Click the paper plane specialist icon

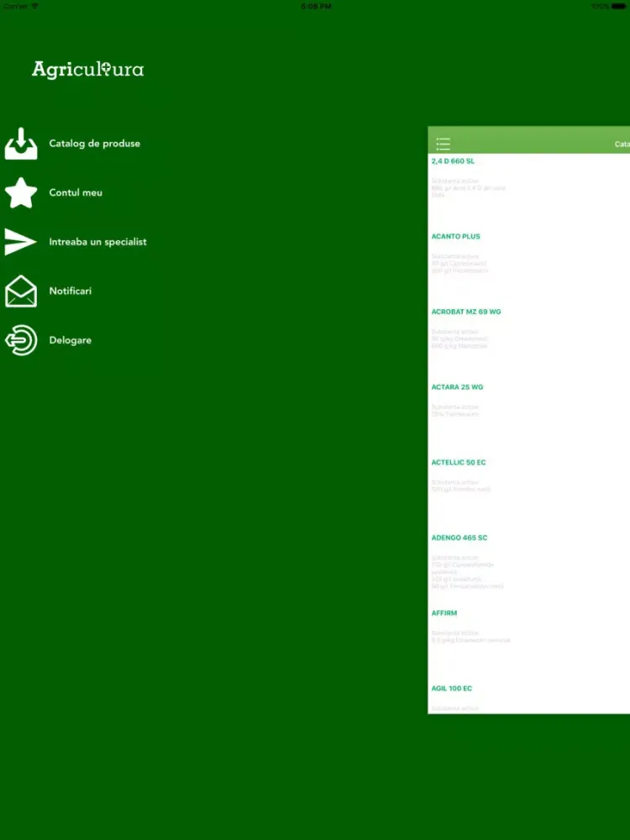pos(21,242)
